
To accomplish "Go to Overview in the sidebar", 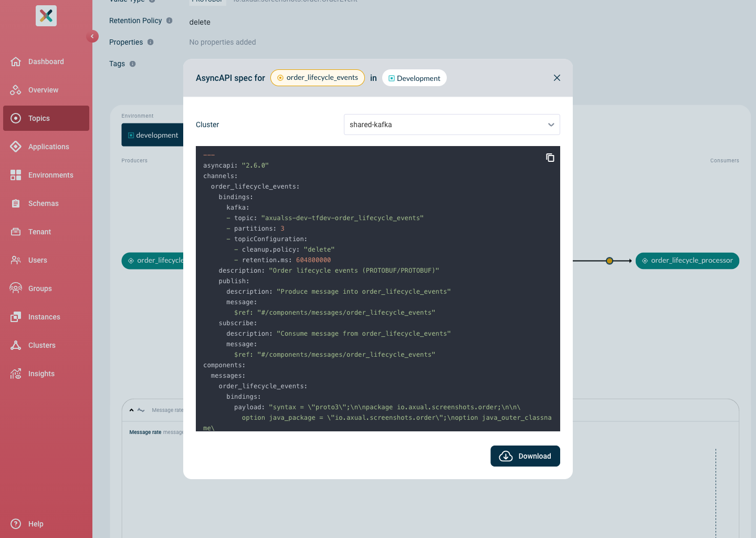I will coord(46,90).
